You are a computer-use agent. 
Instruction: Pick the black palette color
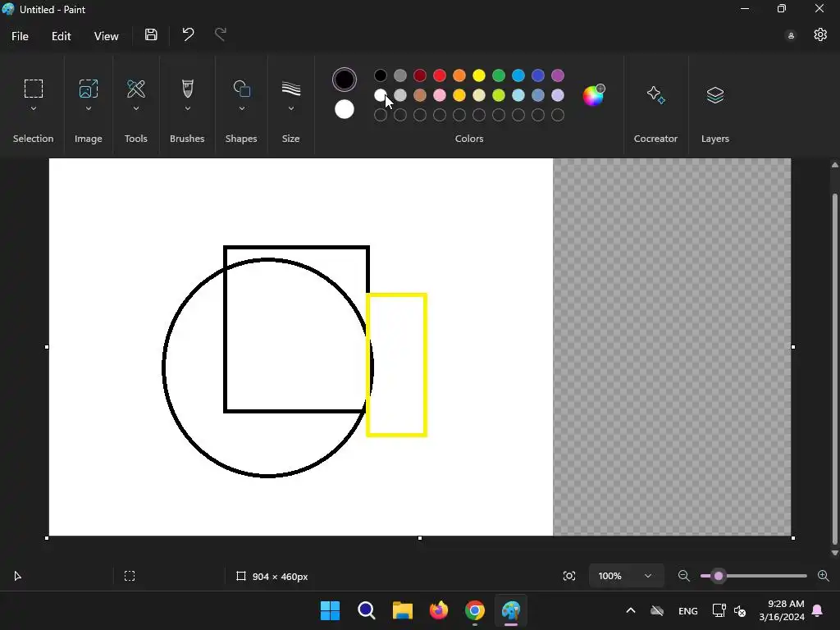pos(381,75)
